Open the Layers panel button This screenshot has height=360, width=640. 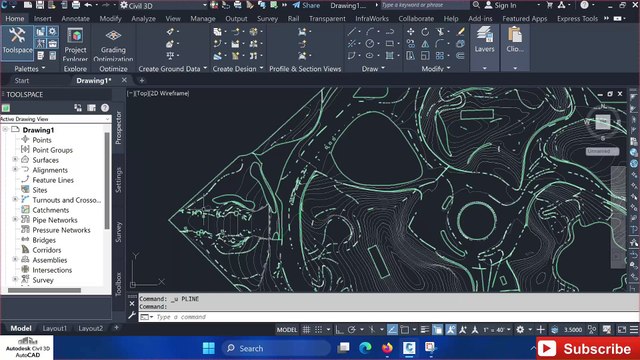pyautogui.click(x=484, y=41)
